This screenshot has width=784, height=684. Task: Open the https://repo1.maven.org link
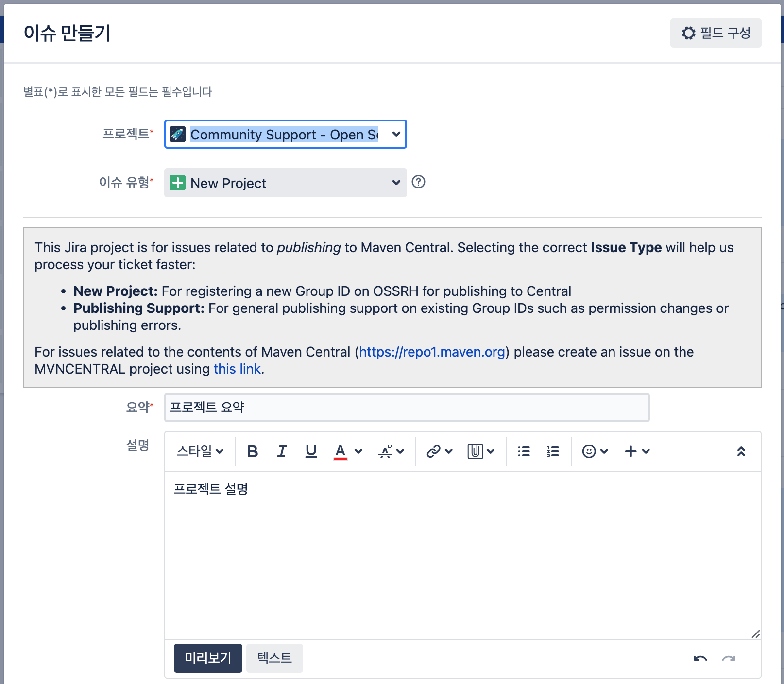coord(432,352)
